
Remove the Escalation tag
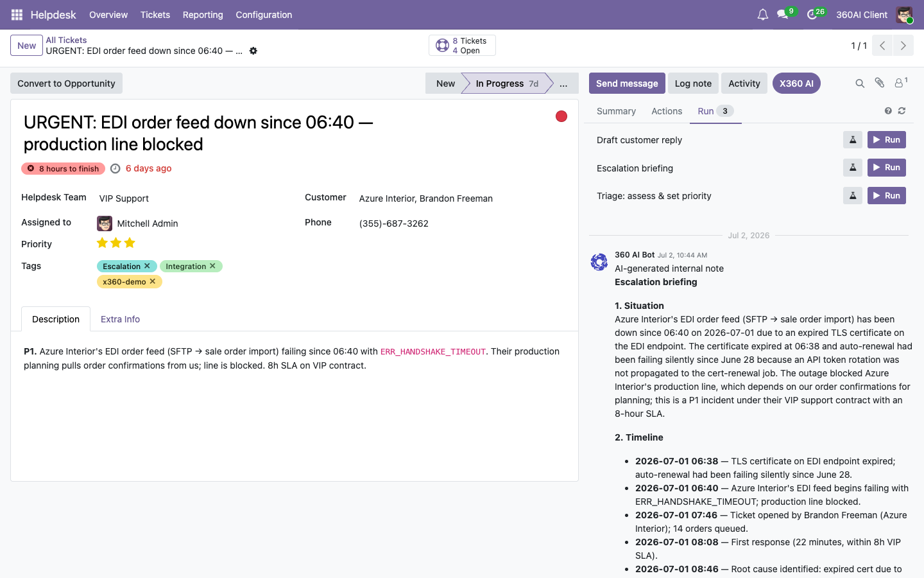[x=147, y=266]
